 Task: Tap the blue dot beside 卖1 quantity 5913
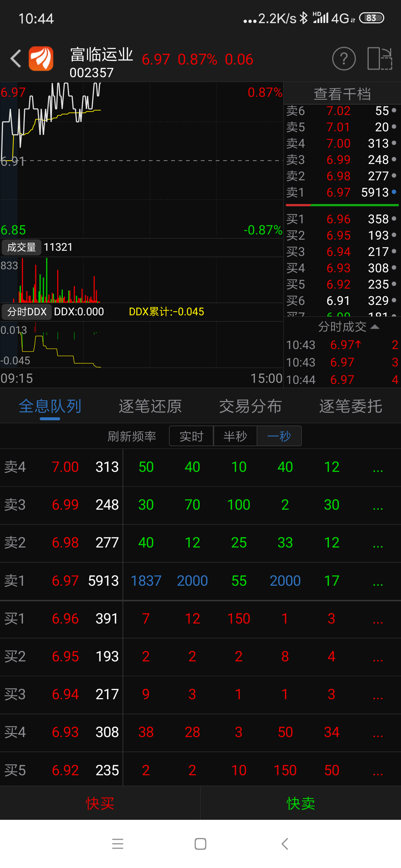pyautogui.click(x=394, y=192)
